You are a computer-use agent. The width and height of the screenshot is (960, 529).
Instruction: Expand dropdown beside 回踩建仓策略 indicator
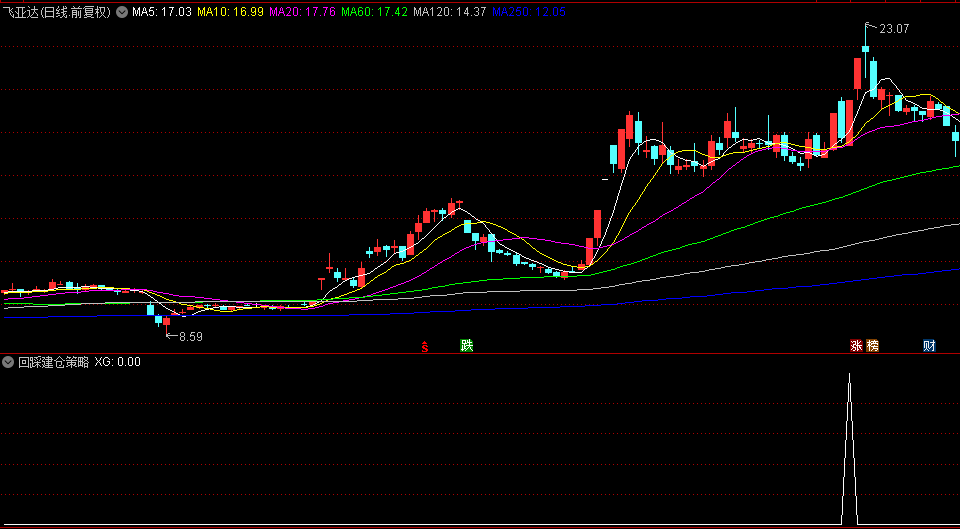point(8,362)
